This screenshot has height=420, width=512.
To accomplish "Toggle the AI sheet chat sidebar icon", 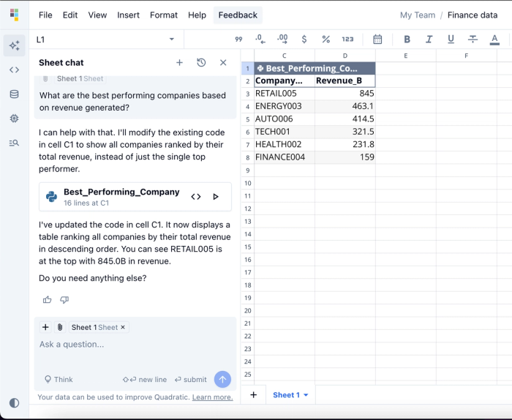I will 15,45.
